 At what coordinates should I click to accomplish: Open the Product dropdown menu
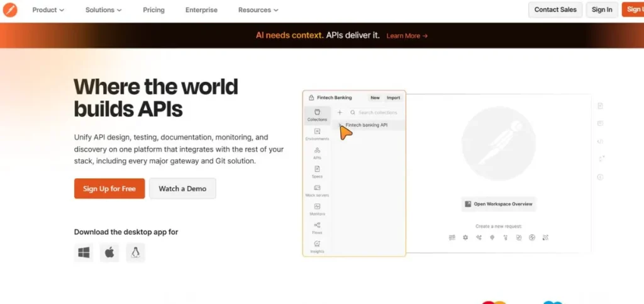(48, 10)
